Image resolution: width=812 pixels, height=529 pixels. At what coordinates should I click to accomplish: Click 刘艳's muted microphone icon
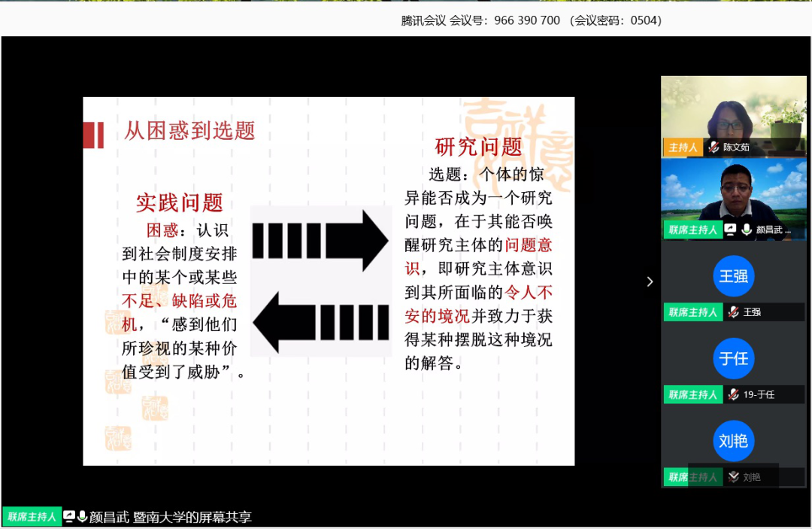pyautogui.click(x=733, y=477)
